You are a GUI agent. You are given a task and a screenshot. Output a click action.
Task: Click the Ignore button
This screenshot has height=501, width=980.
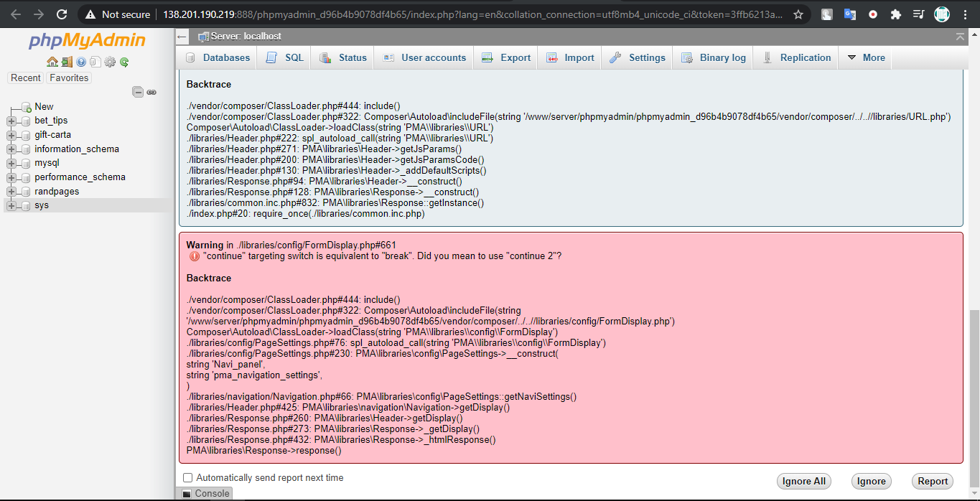pyautogui.click(x=871, y=482)
